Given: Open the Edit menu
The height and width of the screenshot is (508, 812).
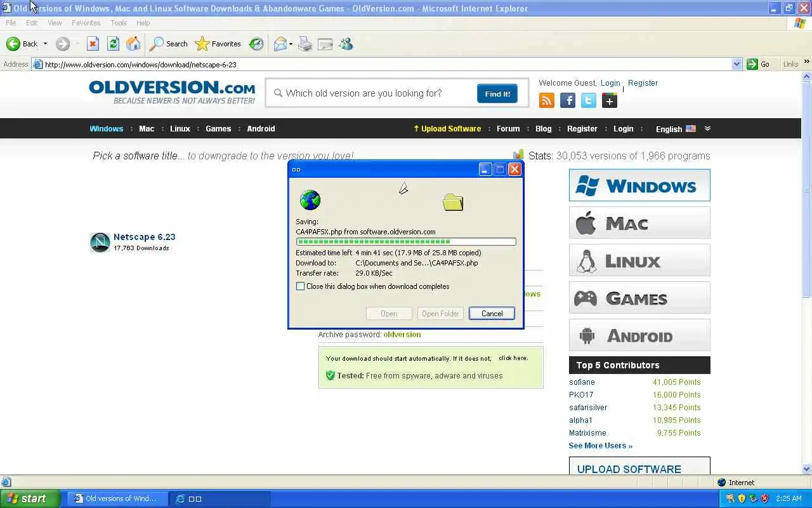Looking at the screenshot, I should (32, 23).
